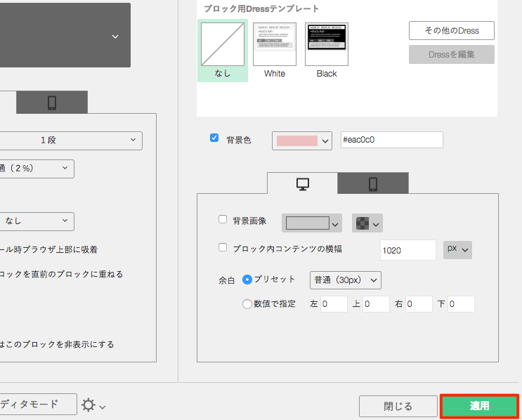The image size is (522, 420).
Task: Click the ディタモード button
Action: (x=38, y=405)
